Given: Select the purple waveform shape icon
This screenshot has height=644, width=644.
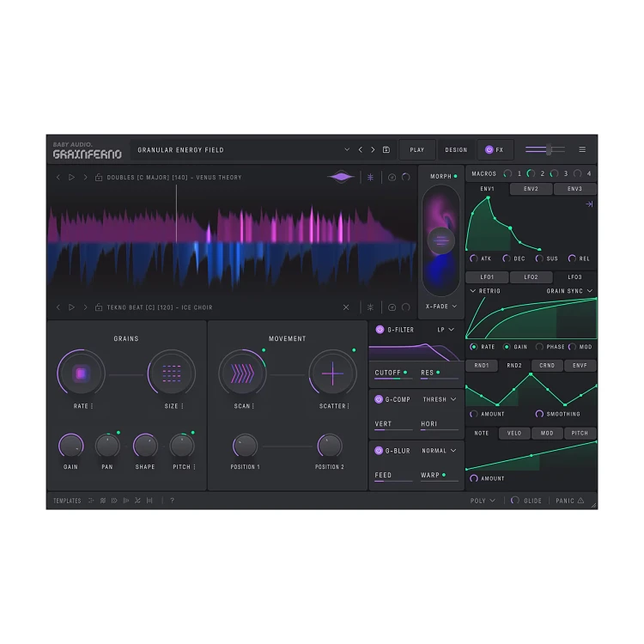Looking at the screenshot, I should [x=341, y=177].
